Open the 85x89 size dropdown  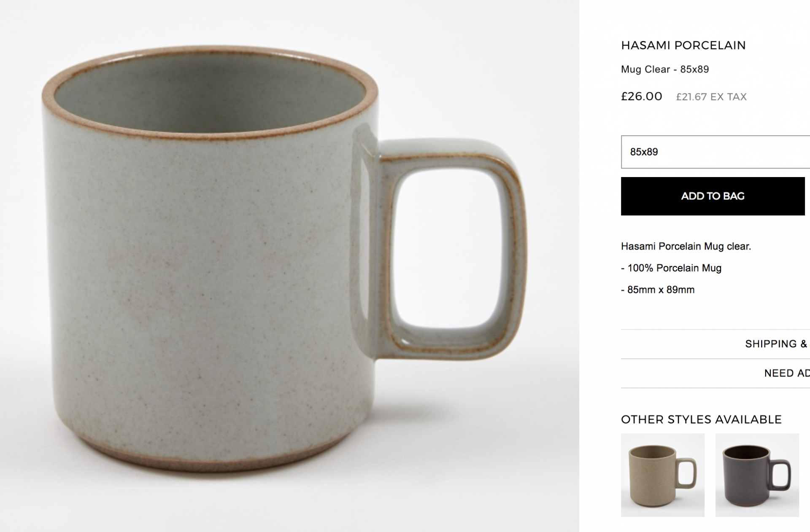715,152
